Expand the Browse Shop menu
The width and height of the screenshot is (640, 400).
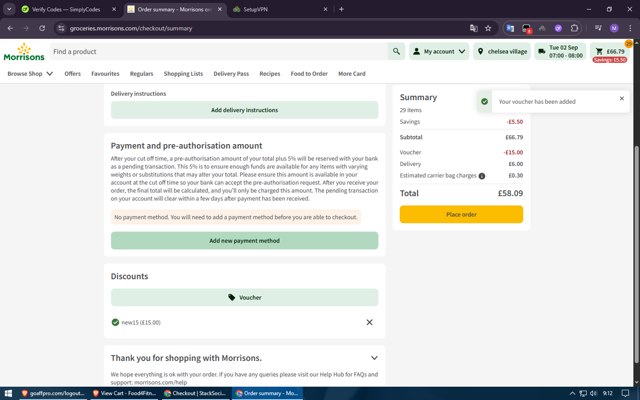30,74
